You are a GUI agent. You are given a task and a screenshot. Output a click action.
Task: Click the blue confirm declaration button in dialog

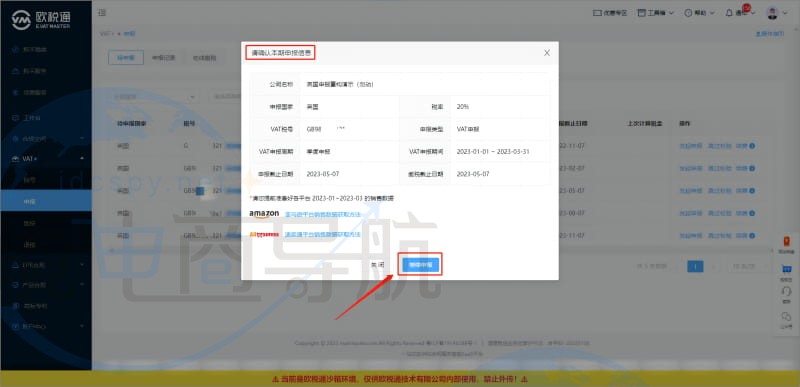[x=420, y=265]
